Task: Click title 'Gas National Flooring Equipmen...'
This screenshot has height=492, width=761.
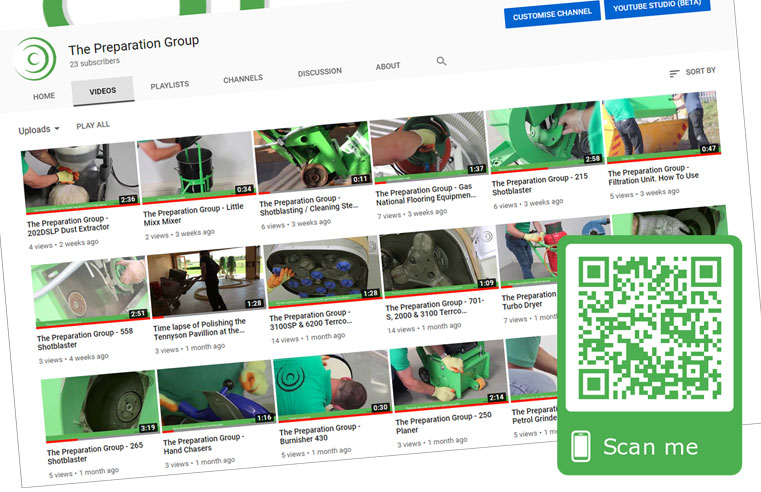Action: pyautogui.click(x=425, y=195)
